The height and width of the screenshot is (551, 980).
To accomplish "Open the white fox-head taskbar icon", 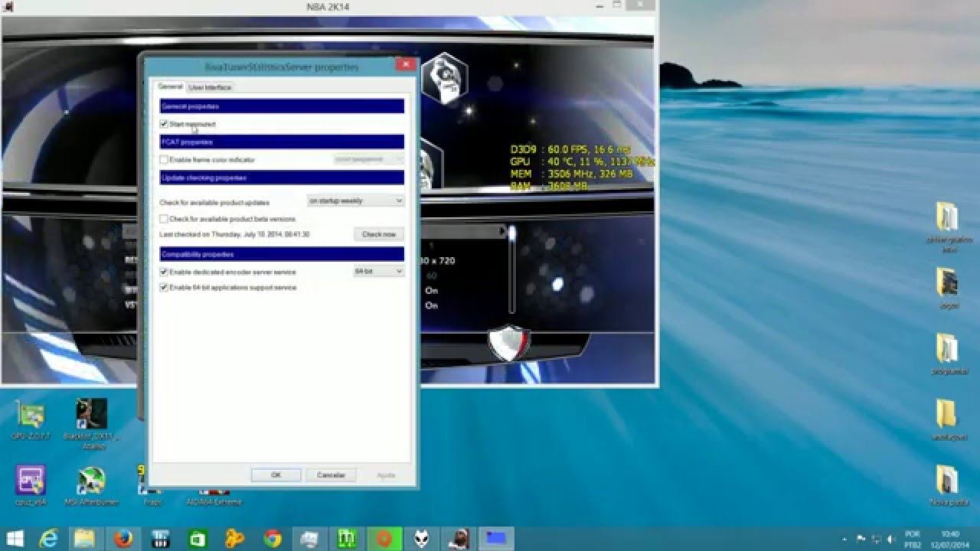I will [x=422, y=539].
